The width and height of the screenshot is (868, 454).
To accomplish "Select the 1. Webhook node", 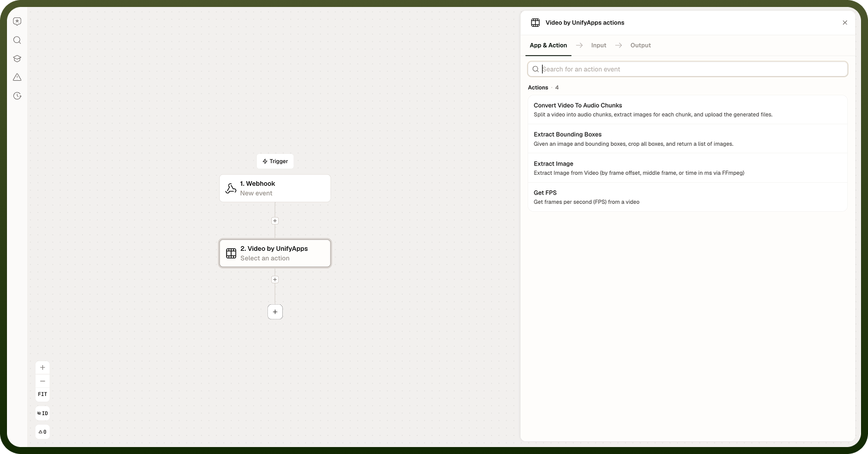I will (275, 188).
